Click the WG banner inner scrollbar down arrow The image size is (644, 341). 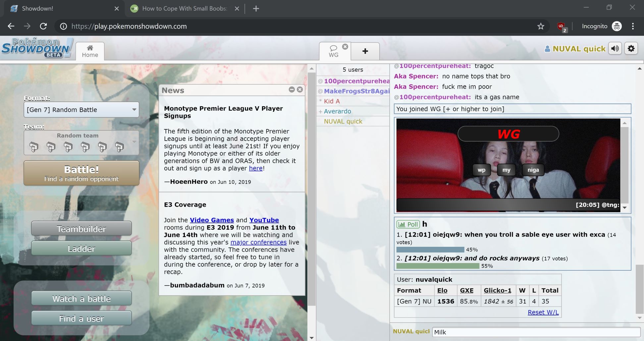[x=624, y=208]
